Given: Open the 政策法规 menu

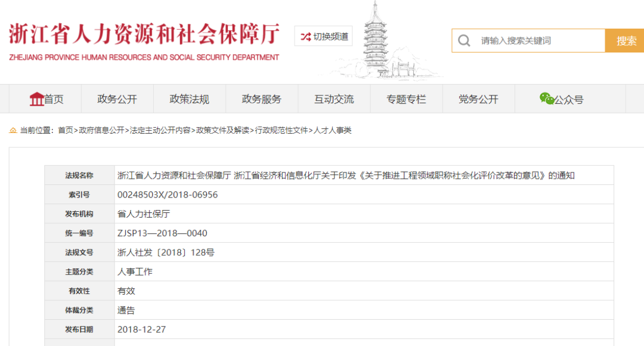Looking at the screenshot, I should pyautogui.click(x=190, y=99).
